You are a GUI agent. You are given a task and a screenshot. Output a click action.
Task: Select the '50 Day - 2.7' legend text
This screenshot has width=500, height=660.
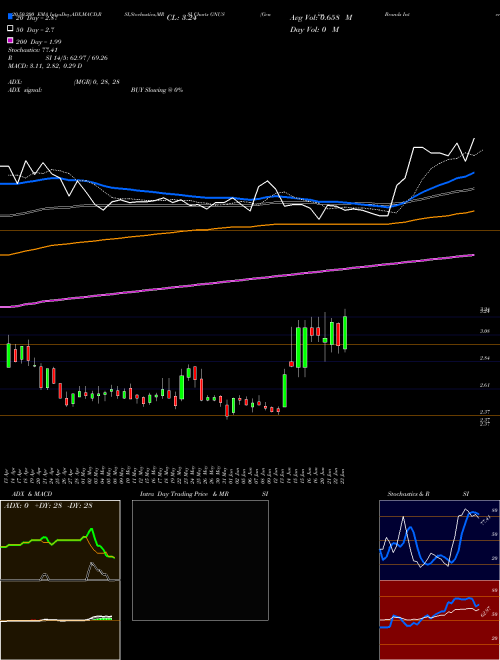pos(35,30)
